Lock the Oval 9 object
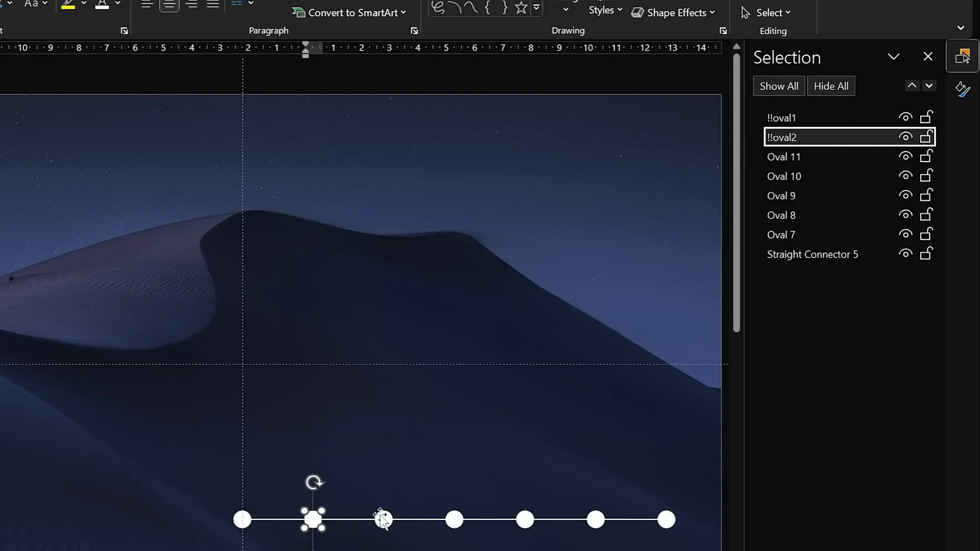980x551 pixels. coord(926,194)
